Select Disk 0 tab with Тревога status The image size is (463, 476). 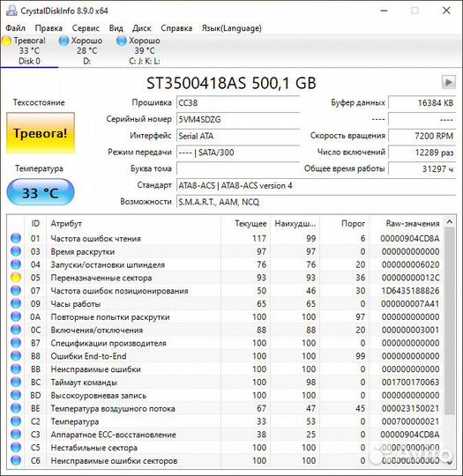(x=29, y=51)
